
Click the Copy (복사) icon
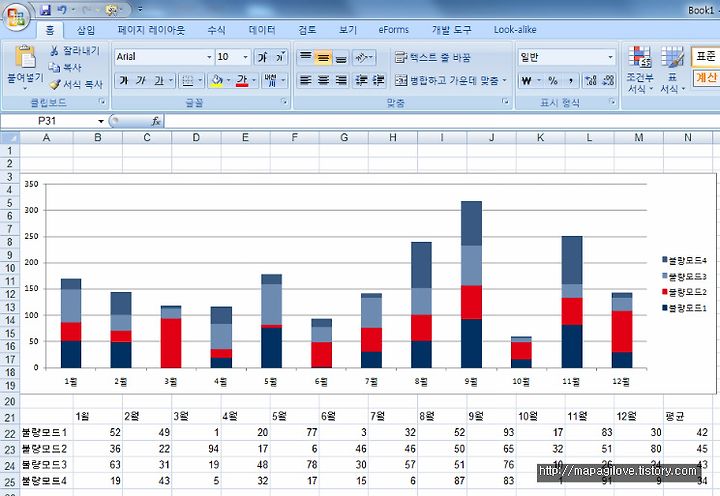(54, 68)
